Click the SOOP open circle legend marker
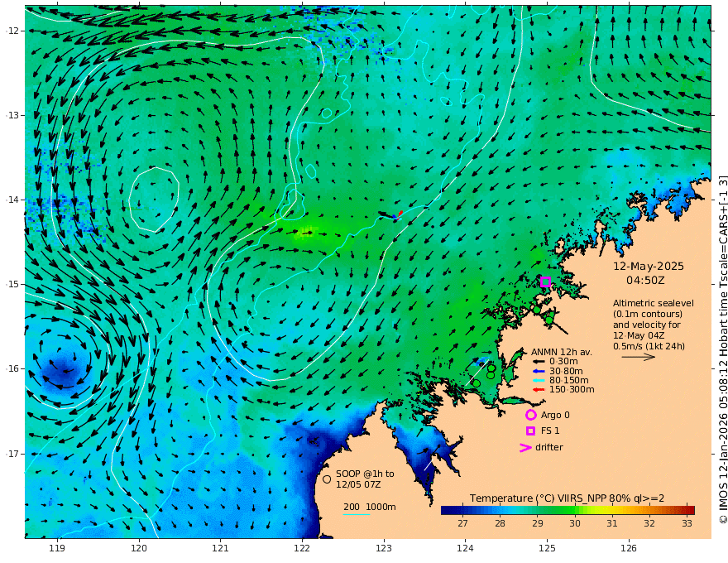 [327, 479]
